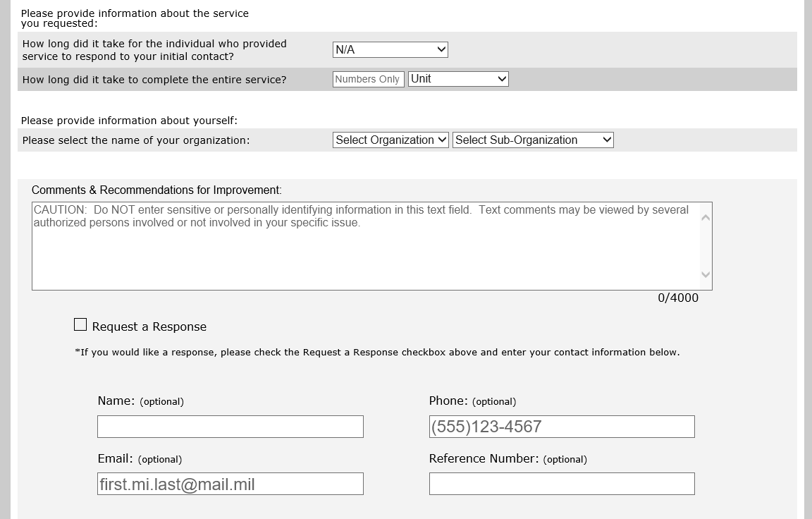Click the 0/4000 character counter
This screenshot has width=812, height=519.
(678, 298)
